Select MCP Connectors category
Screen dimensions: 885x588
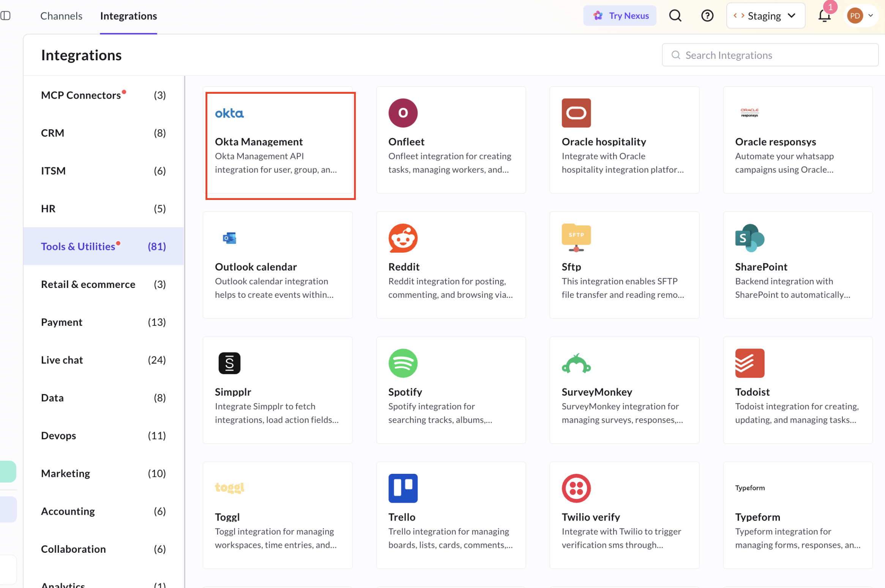(x=104, y=95)
